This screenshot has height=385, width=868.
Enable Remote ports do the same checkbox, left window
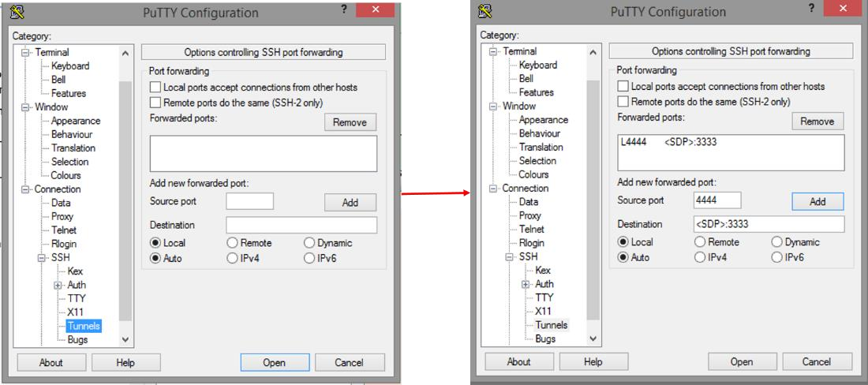click(155, 103)
